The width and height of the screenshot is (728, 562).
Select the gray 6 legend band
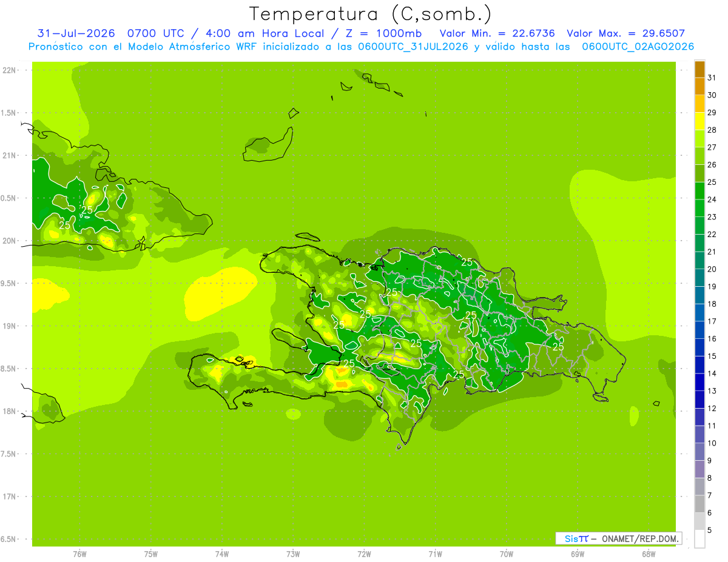[x=699, y=504]
